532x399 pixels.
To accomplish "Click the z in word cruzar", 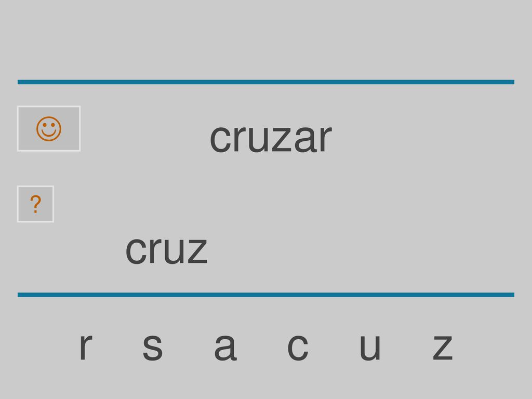I will [282, 138].
